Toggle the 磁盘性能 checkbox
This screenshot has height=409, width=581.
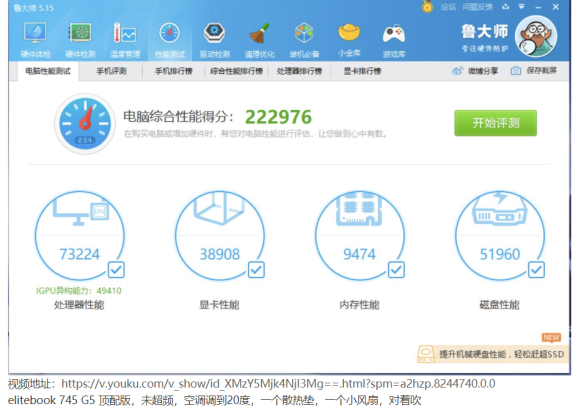click(536, 270)
